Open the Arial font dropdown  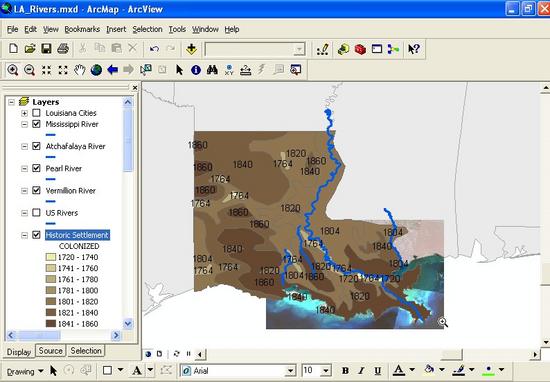tap(290, 370)
